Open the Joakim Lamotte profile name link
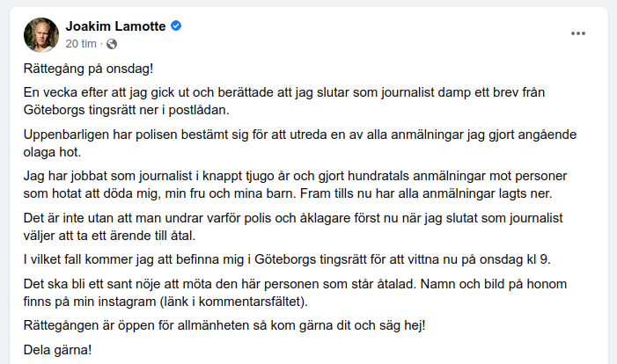 [x=115, y=26]
